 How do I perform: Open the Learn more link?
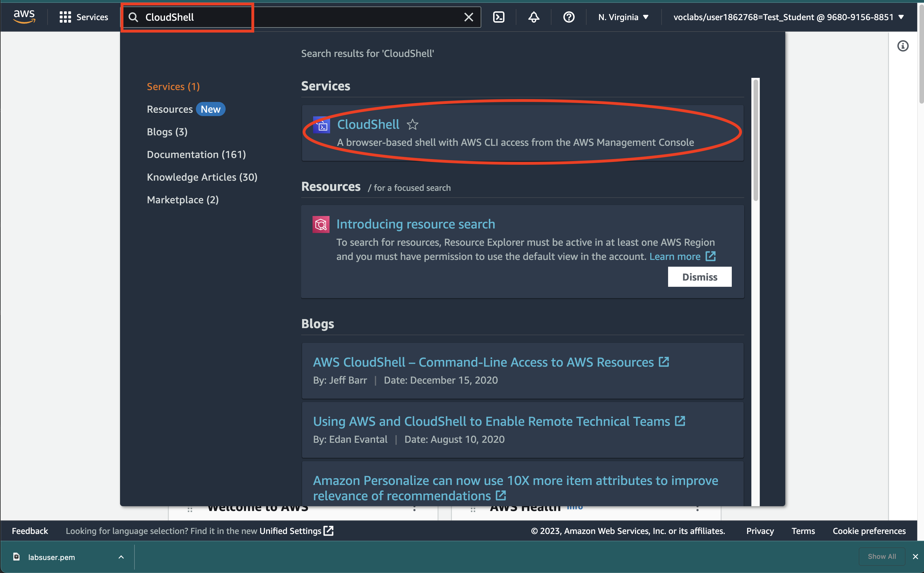(x=682, y=256)
